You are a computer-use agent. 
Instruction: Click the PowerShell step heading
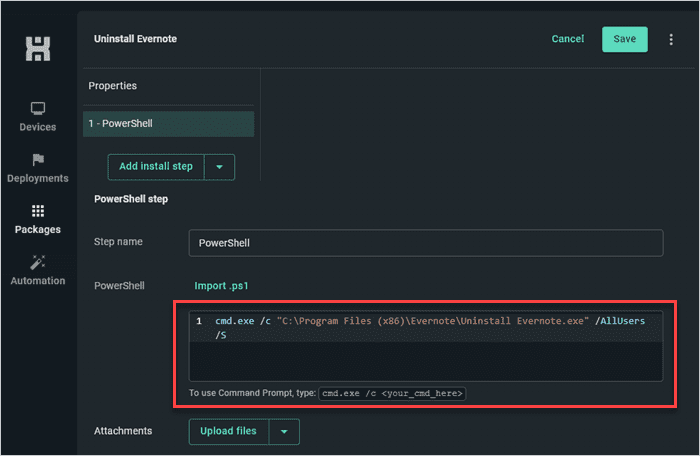pos(131,199)
